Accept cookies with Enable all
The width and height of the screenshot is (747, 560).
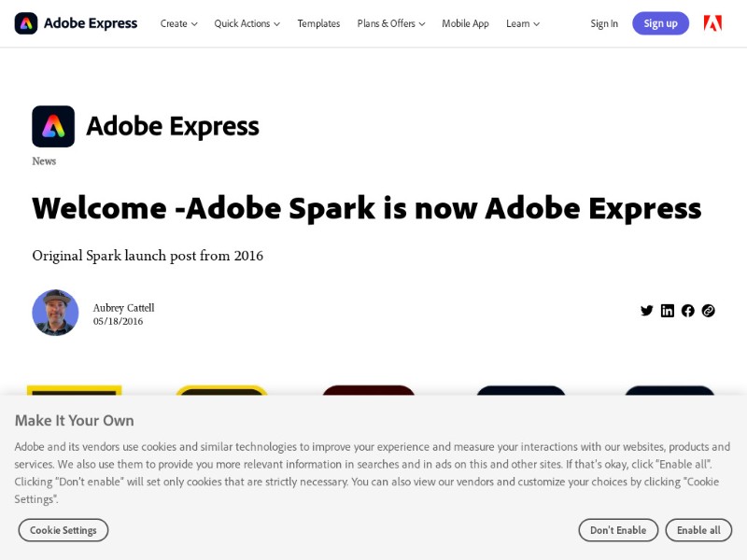(698, 530)
